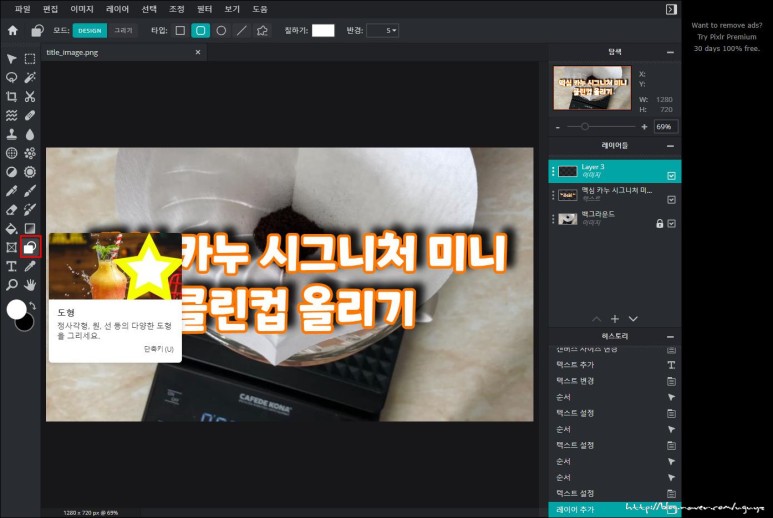Select the Disperse dots tool

(30, 153)
